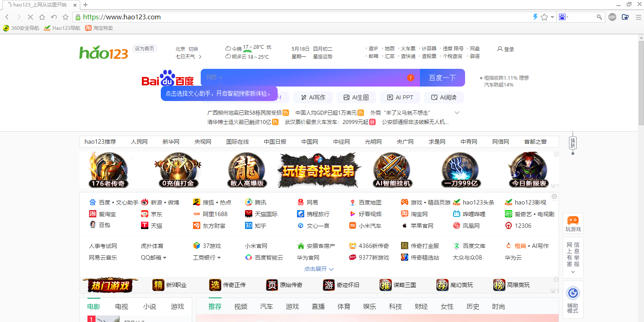Open 哔哩哔哩 site link

(469, 214)
